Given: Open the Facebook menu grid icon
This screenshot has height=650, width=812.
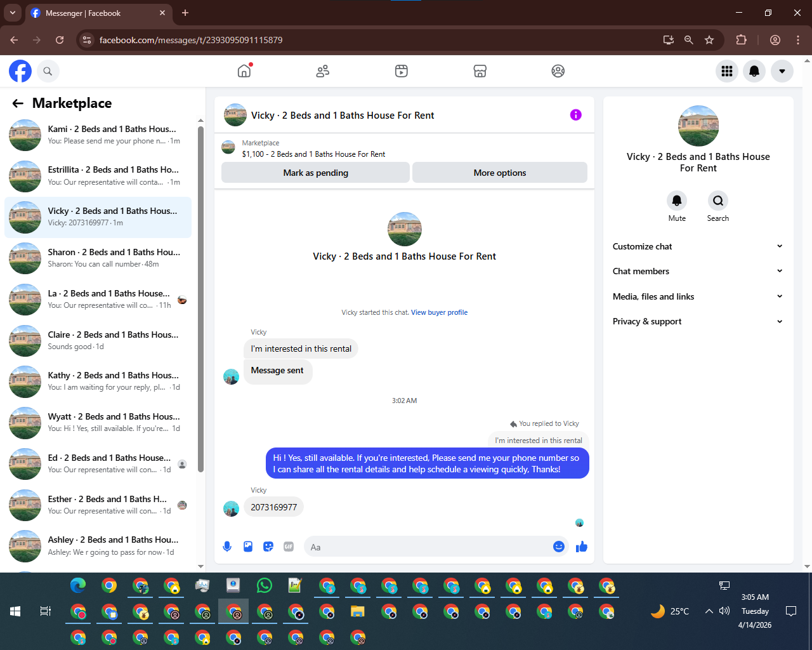Looking at the screenshot, I should tap(727, 71).
